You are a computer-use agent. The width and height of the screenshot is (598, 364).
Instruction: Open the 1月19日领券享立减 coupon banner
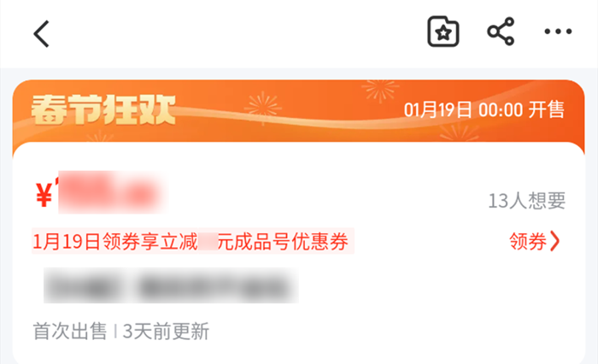coord(192,241)
